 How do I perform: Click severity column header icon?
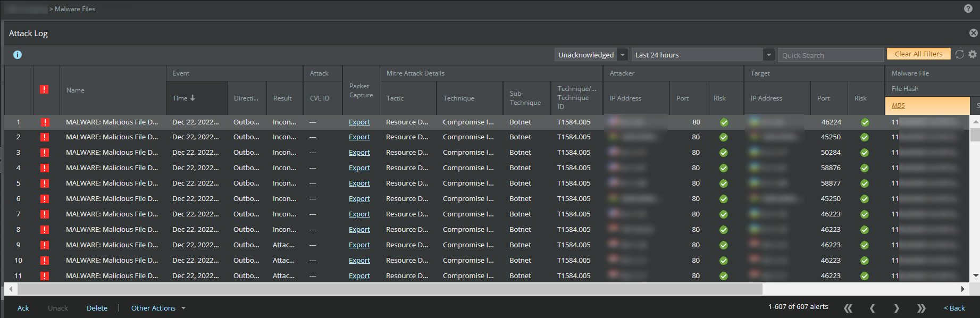(x=44, y=89)
